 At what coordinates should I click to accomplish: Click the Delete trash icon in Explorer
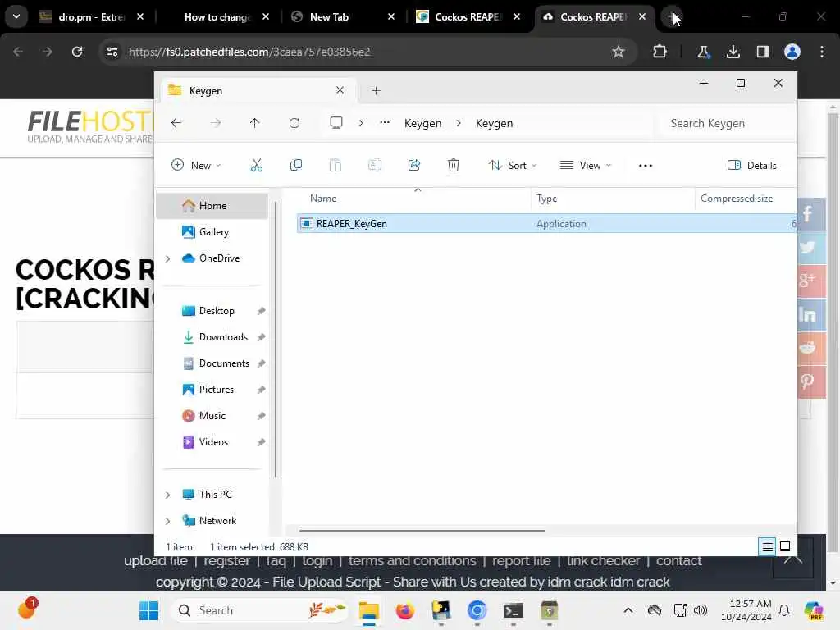click(453, 165)
